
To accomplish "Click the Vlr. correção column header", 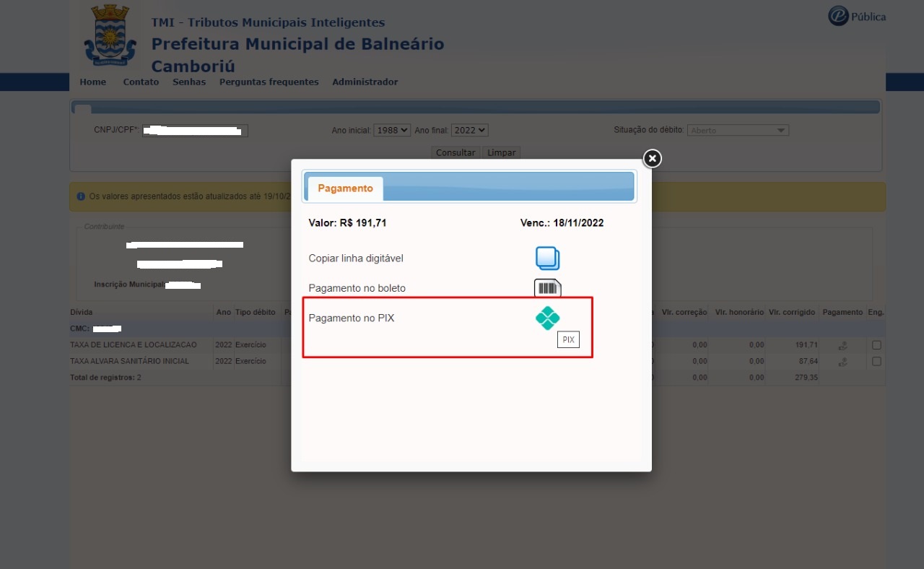I will pos(684,313).
